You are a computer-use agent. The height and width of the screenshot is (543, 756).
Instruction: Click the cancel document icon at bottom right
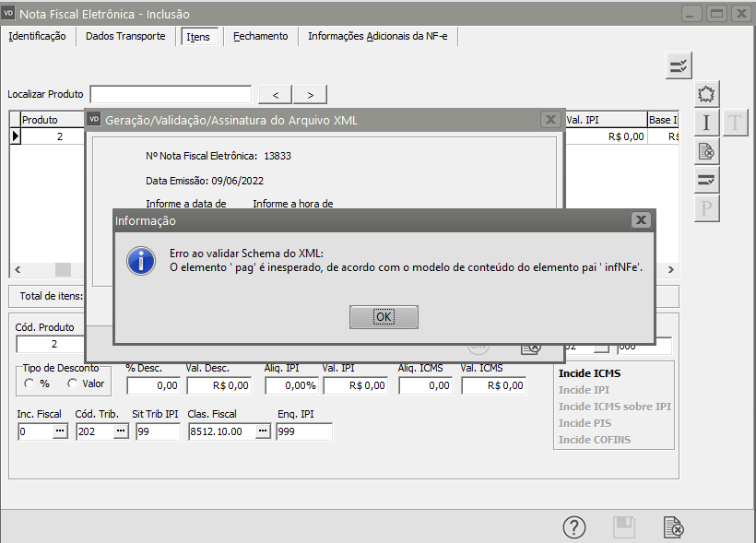[674, 527]
